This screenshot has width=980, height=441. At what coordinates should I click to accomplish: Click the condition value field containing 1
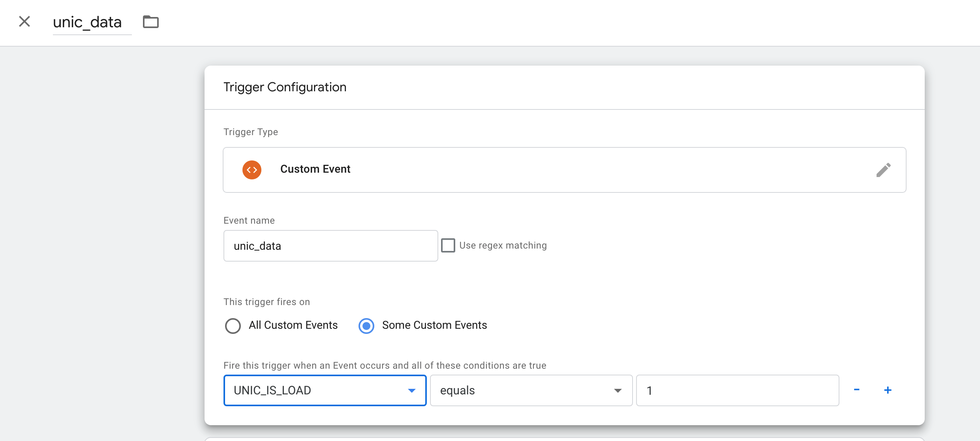737,390
